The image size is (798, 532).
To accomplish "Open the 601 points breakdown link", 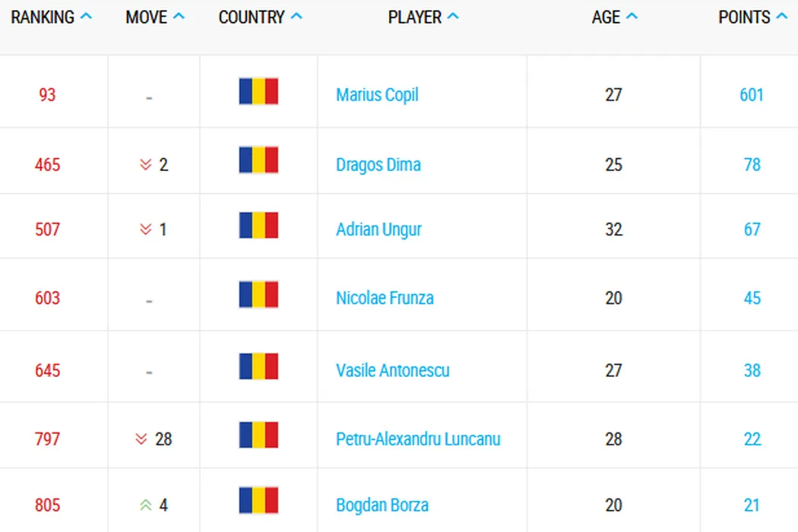I will pos(752,95).
